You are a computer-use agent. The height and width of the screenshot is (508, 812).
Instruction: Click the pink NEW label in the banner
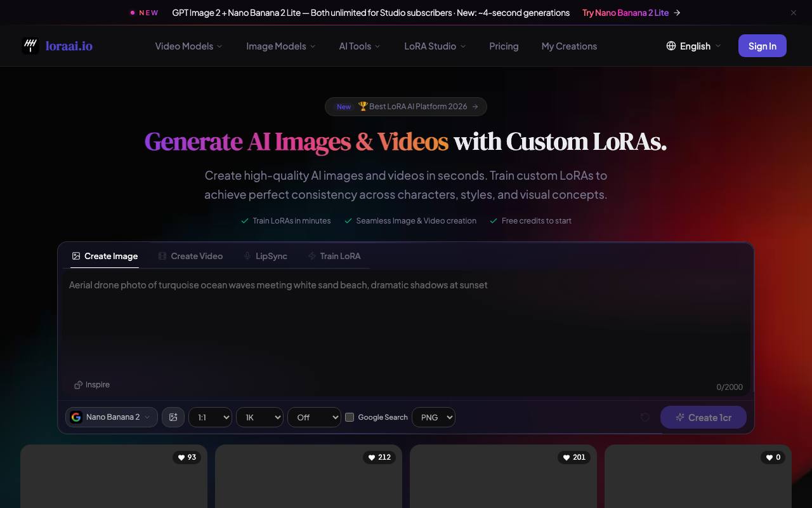[148, 13]
